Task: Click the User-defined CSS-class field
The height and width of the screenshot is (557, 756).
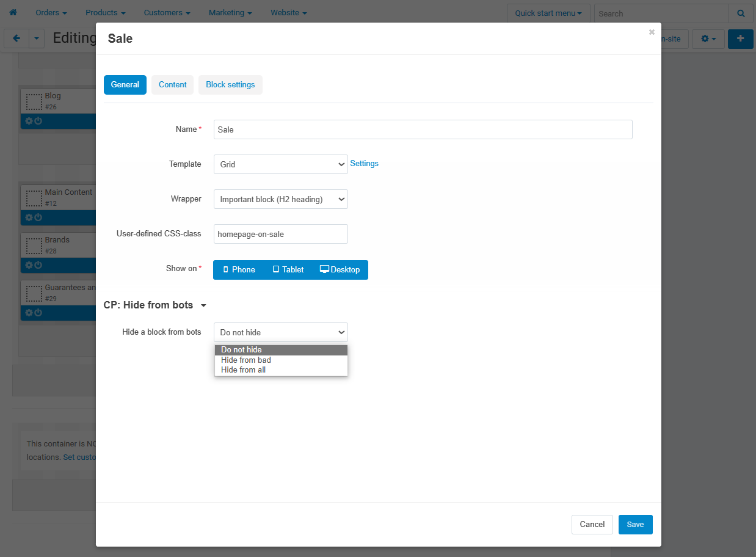Action: 281,234
